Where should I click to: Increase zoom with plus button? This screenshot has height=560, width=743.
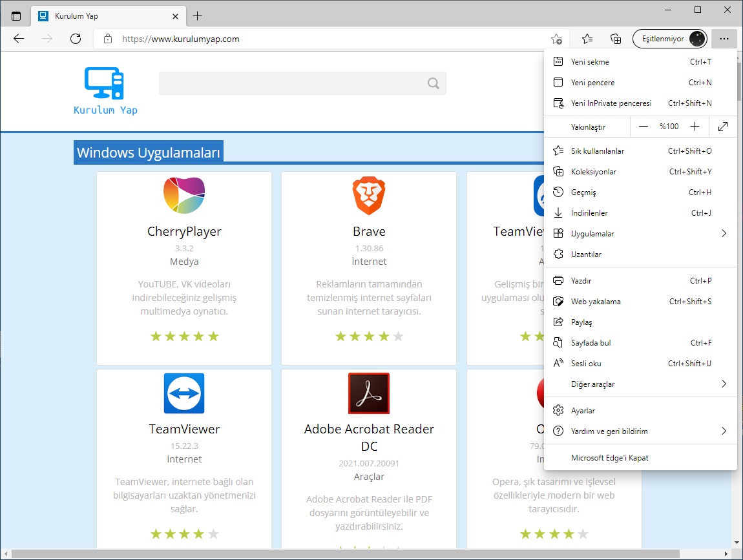pos(695,127)
